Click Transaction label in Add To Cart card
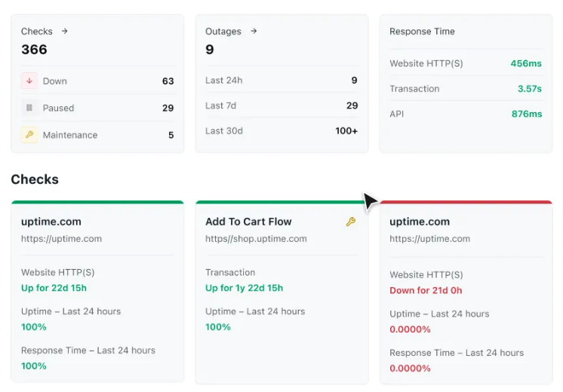Viewport: 563px width, 392px height. coord(230,273)
